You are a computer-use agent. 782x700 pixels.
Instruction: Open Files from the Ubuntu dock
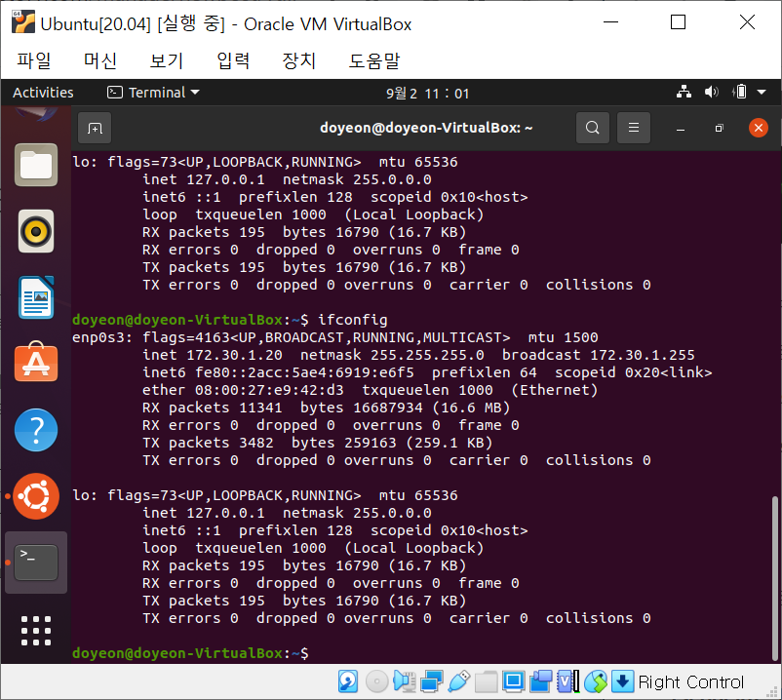[x=36, y=165]
